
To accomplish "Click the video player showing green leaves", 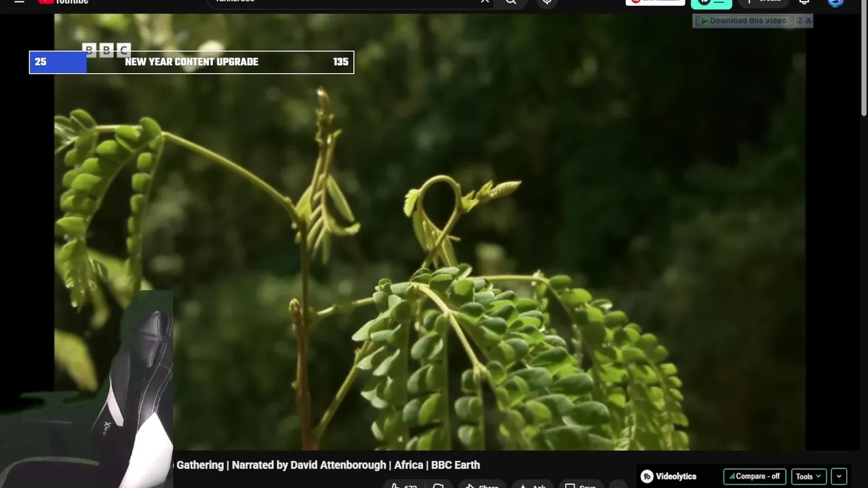I will pyautogui.click(x=430, y=230).
